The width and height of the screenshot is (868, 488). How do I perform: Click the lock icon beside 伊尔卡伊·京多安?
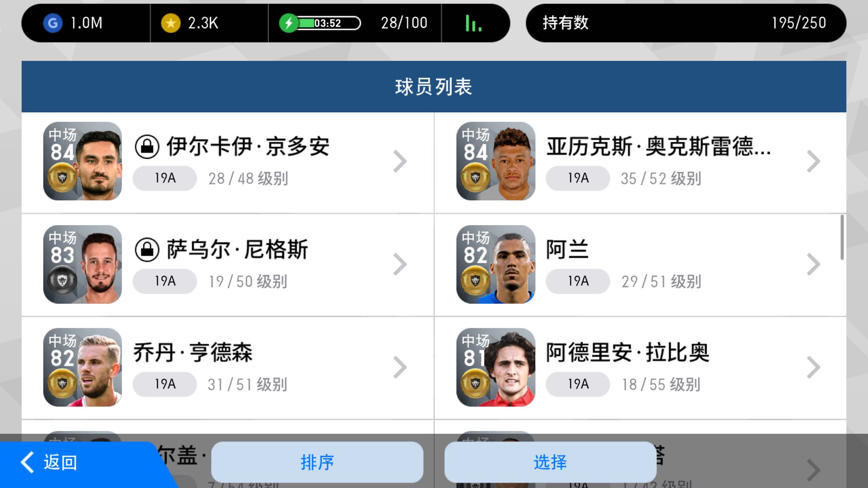pos(147,147)
